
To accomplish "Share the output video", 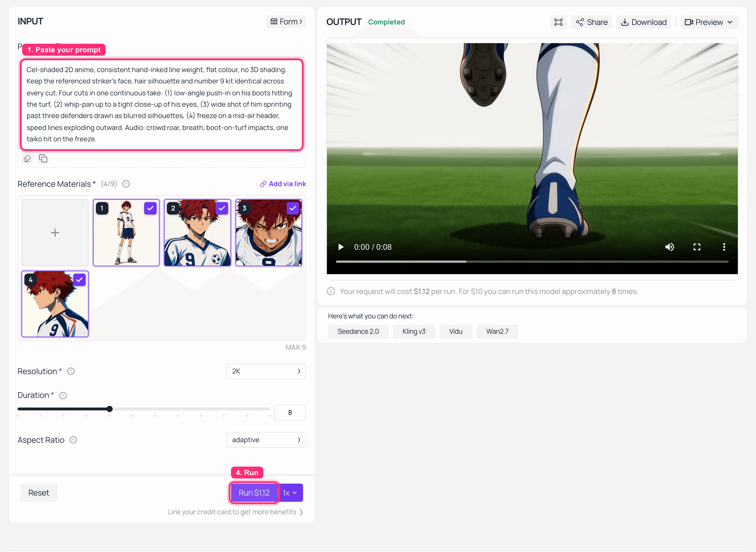I will click(x=591, y=22).
